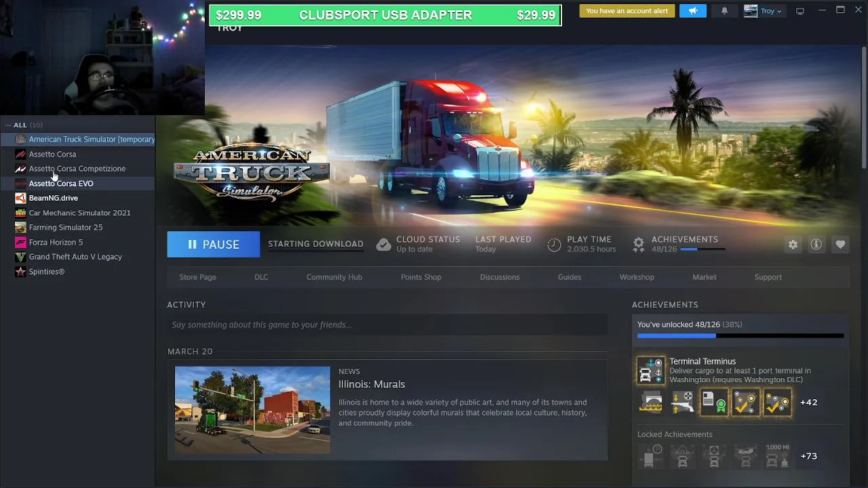This screenshot has height=488, width=868.
Task: Click the Car Mechanic Simulator icon
Action: pos(20,213)
